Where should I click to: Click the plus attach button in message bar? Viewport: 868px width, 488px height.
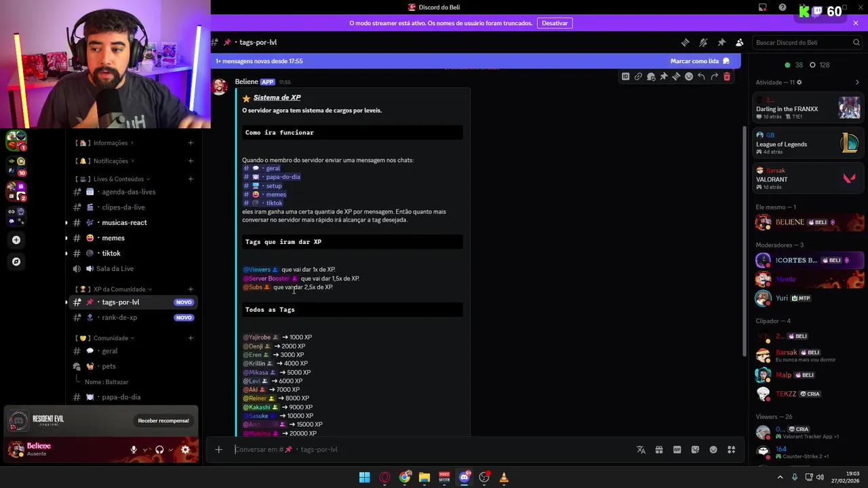(x=218, y=449)
